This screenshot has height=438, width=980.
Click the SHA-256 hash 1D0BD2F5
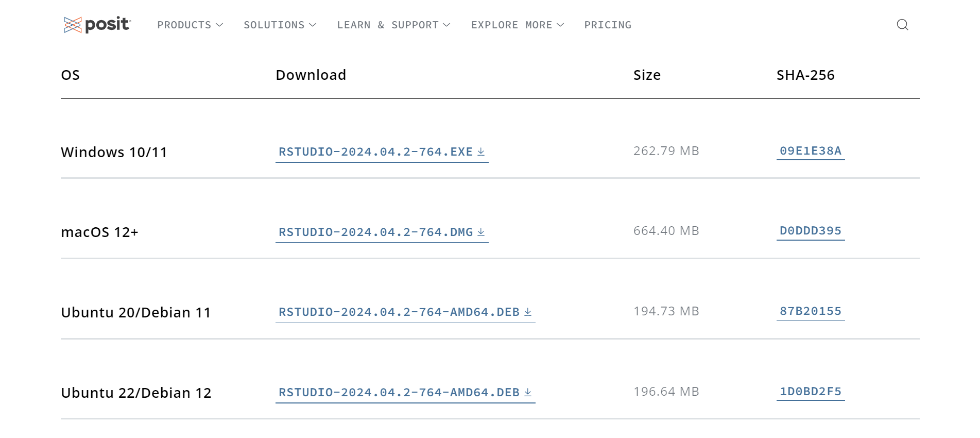(x=811, y=392)
